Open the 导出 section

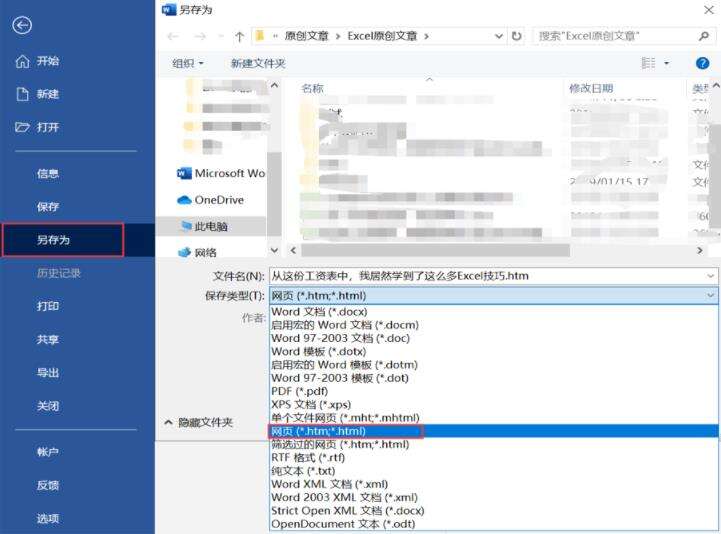(48, 373)
